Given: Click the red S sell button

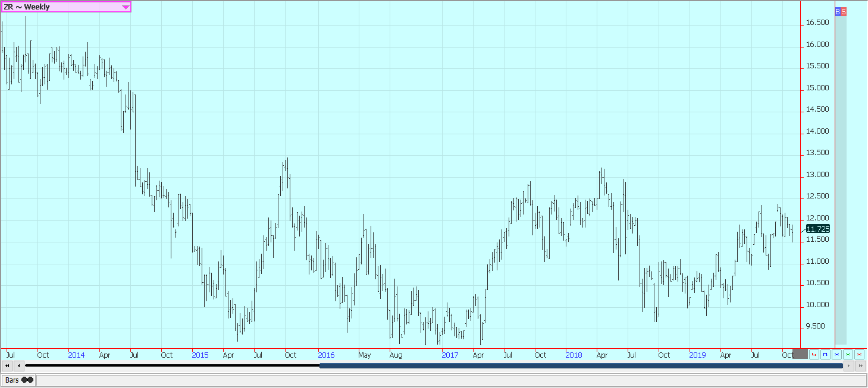Looking at the screenshot, I should pyautogui.click(x=844, y=12).
